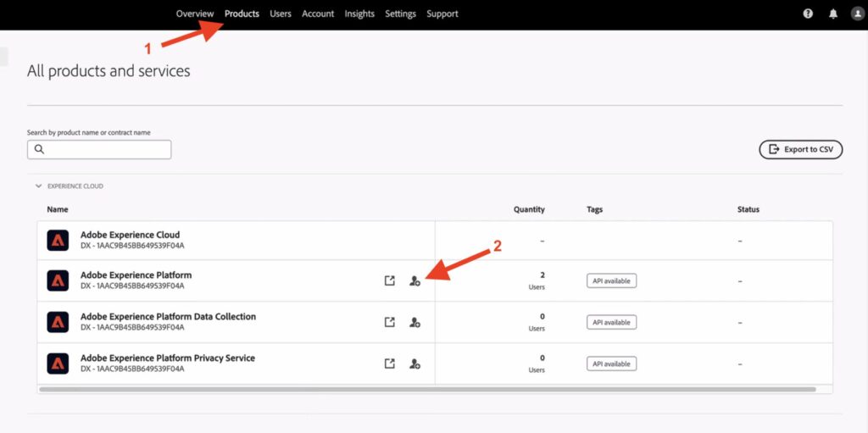868x433 pixels.
Task: Click the 2 Users quantity cell
Action: coord(537,280)
